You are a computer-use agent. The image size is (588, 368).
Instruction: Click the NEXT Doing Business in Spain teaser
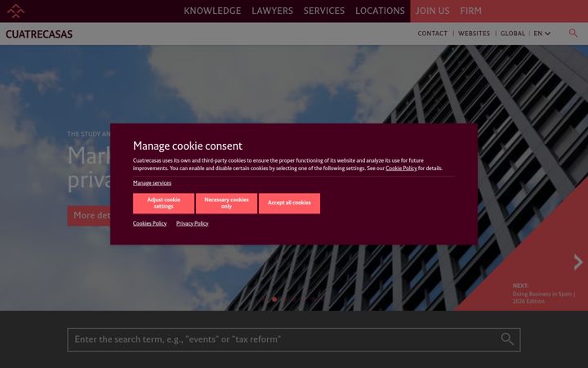click(543, 294)
